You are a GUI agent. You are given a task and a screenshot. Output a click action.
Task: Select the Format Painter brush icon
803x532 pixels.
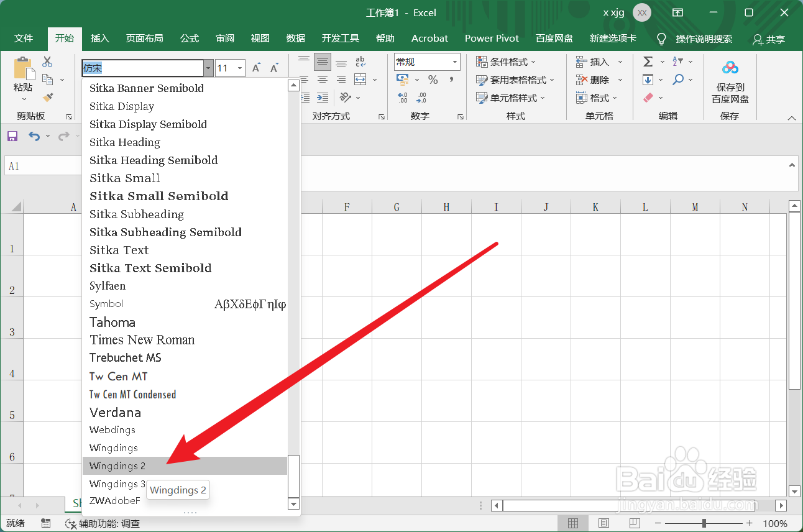(x=47, y=98)
